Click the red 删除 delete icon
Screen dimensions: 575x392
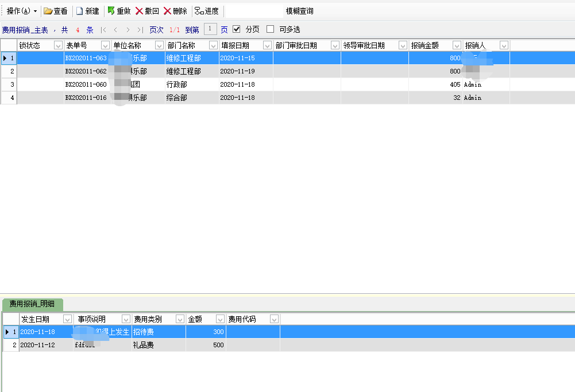click(x=167, y=11)
